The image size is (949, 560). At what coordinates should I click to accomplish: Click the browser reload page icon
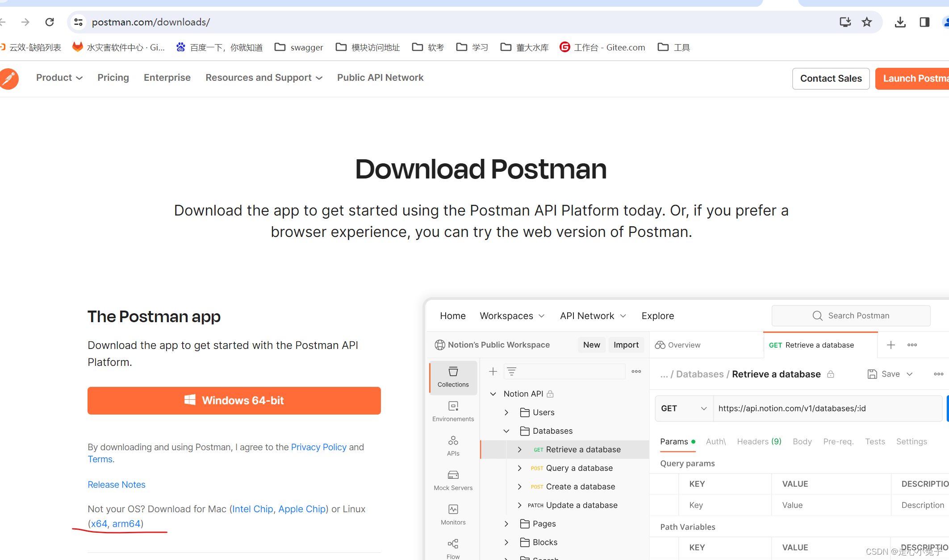point(50,22)
